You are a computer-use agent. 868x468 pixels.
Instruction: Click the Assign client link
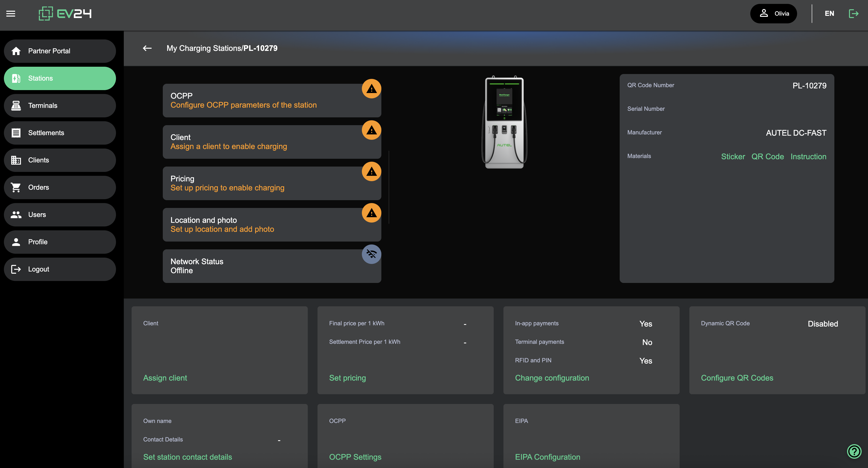pyautogui.click(x=165, y=378)
